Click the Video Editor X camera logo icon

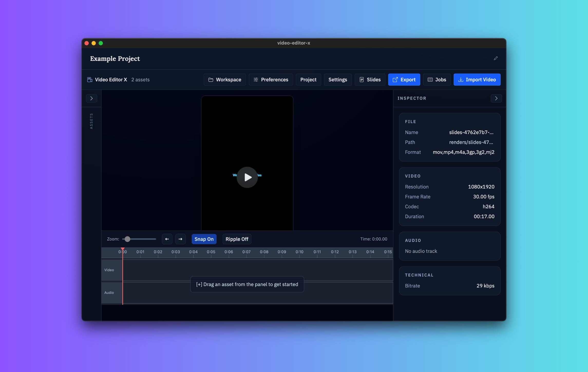point(90,80)
